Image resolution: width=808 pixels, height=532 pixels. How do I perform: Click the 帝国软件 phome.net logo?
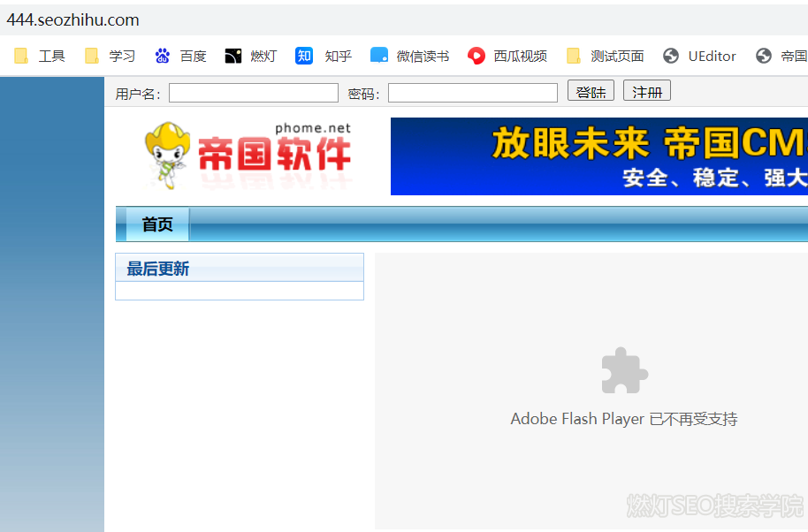(x=248, y=156)
